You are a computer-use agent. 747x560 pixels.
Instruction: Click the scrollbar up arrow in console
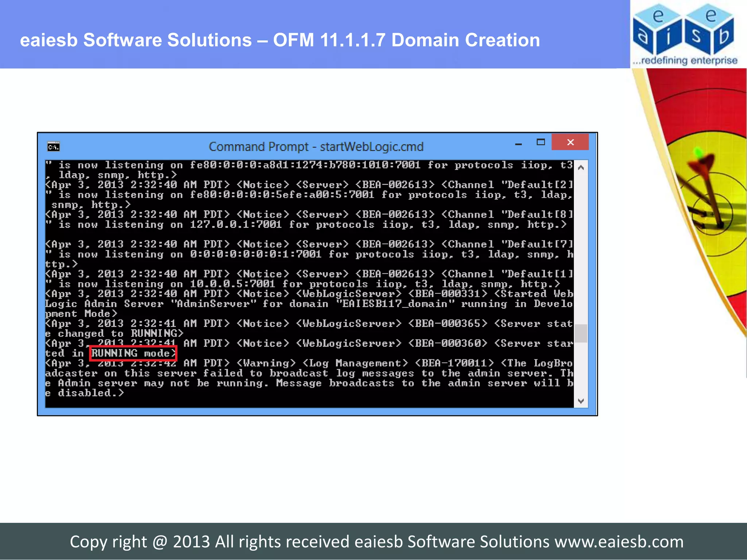click(581, 167)
